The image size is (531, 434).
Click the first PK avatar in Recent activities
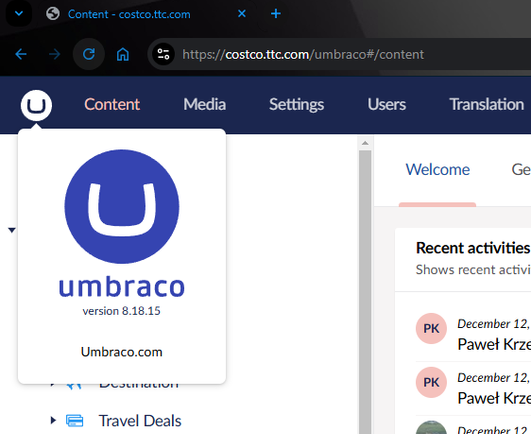(x=431, y=328)
